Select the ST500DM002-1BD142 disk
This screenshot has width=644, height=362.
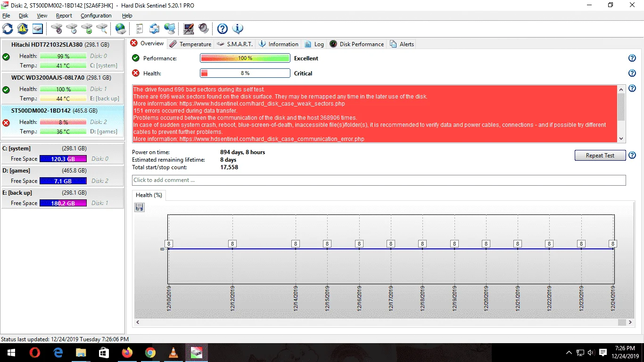click(63, 122)
